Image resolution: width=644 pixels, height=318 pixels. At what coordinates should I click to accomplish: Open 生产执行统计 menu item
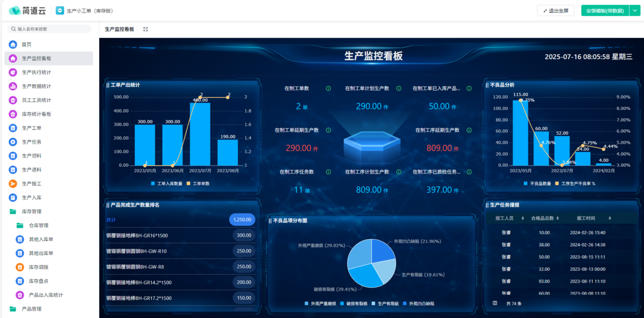pyautogui.click(x=36, y=72)
